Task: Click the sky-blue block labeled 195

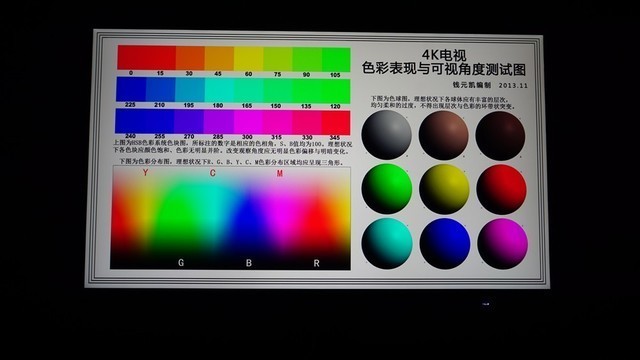Action: [x=190, y=90]
